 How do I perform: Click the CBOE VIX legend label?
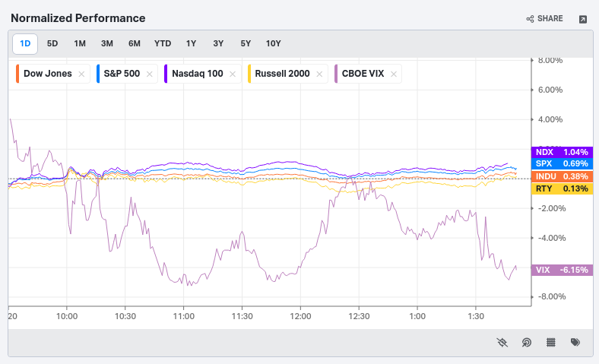click(x=363, y=74)
